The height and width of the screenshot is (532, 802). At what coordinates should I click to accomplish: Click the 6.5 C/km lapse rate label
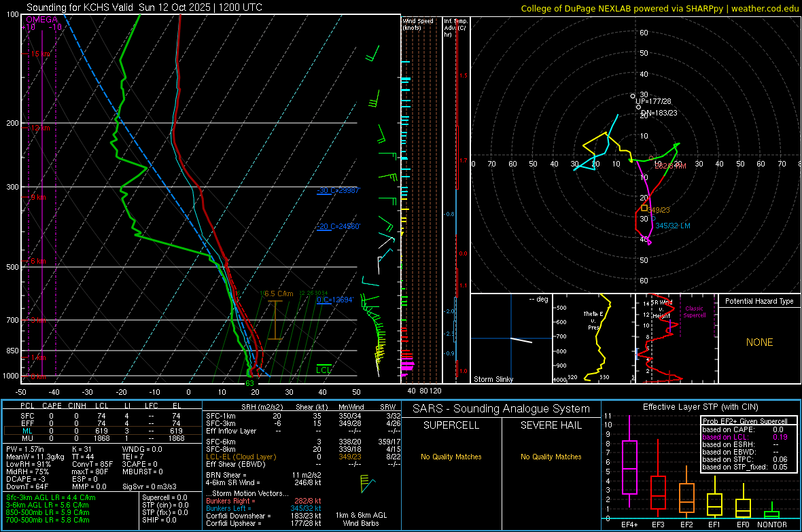[x=278, y=294]
